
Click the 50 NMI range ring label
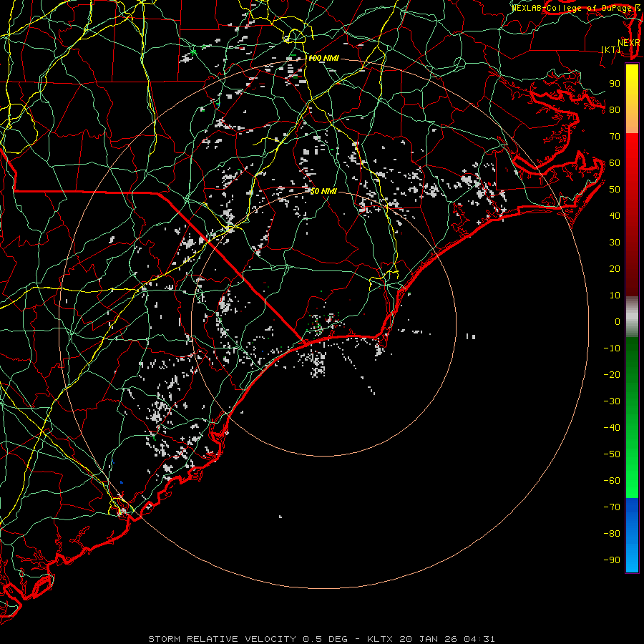[x=323, y=191]
